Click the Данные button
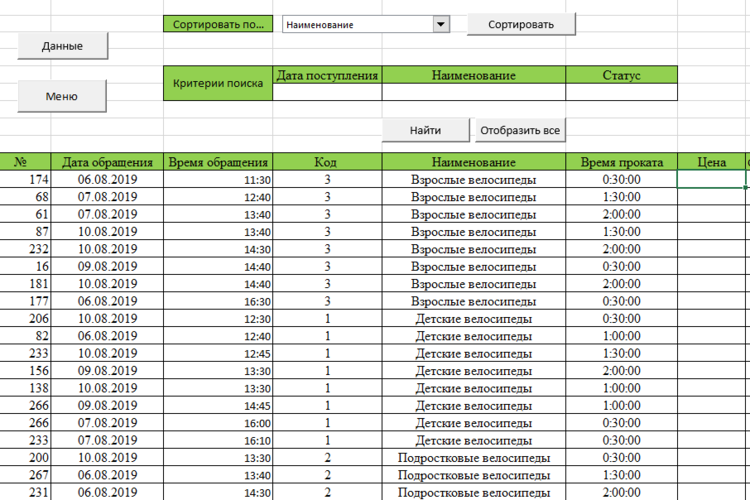 click(63, 46)
